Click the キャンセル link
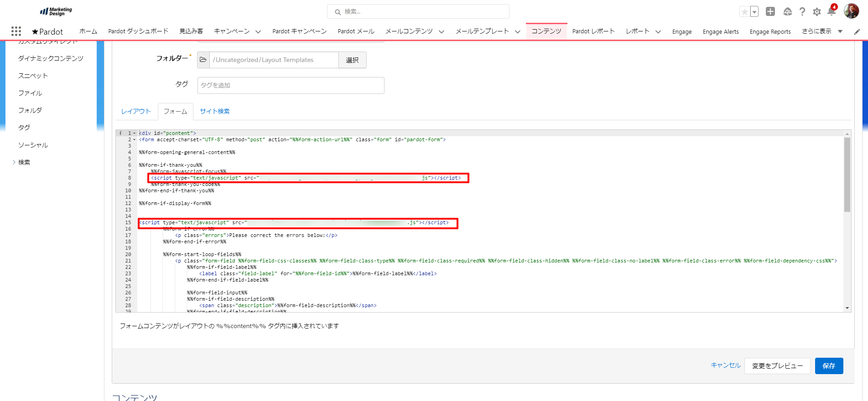The height and width of the screenshot is (401, 868). click(x=725, y=365)
